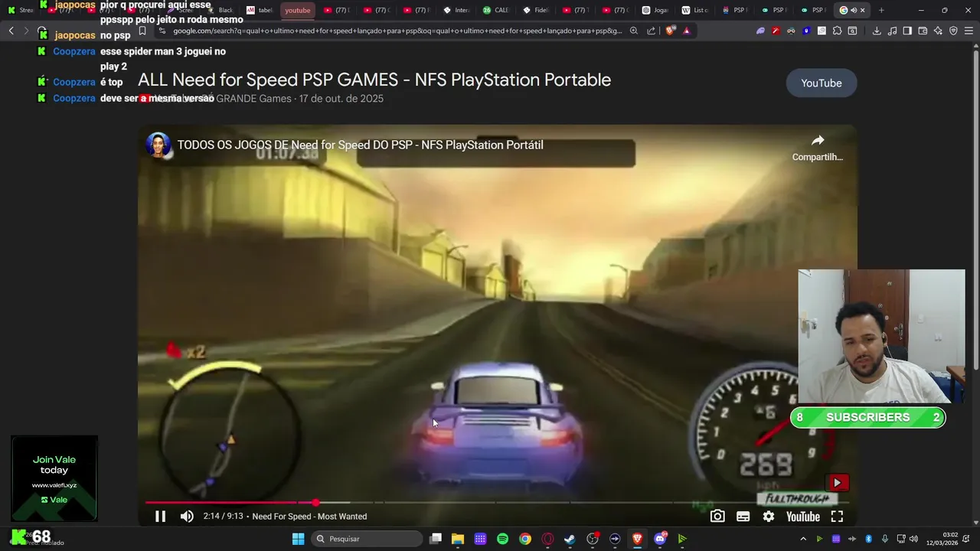Open the Windows Start menu
The width and height of the screenshot is (980, 551).
298,539
